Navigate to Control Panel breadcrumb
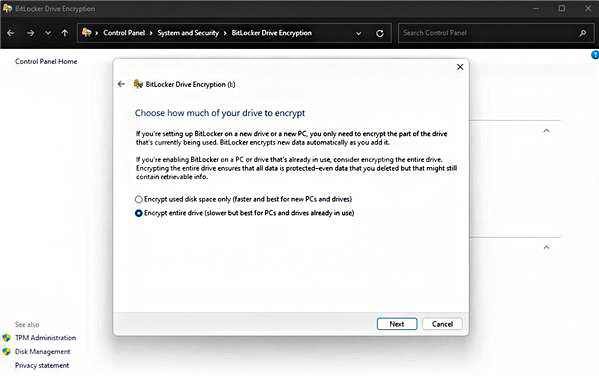Screen dimensions: 599x376 (x=124, y=33)
